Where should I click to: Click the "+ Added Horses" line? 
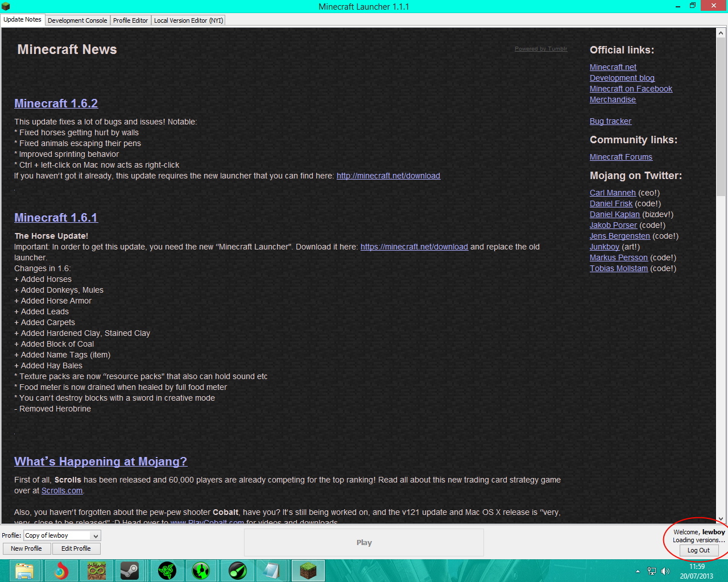pyautogui.click(x=43, y=279)
